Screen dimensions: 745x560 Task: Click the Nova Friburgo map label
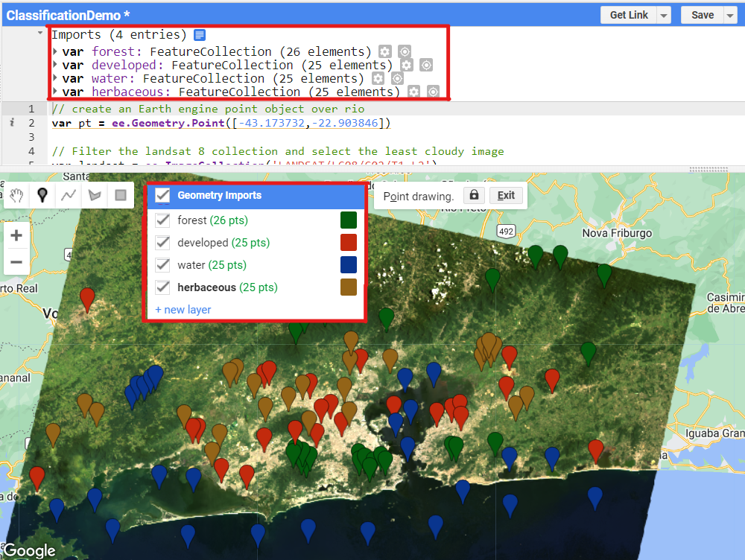[617, 233]
